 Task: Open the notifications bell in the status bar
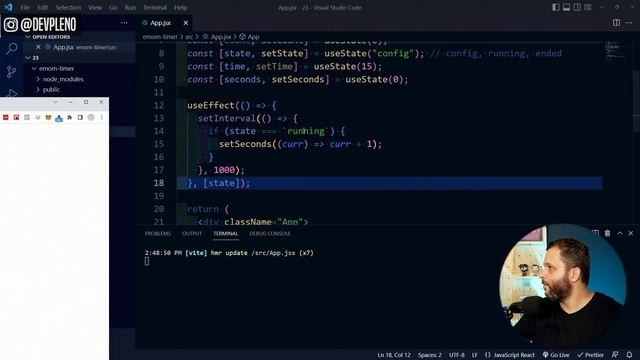pos(629,355)
